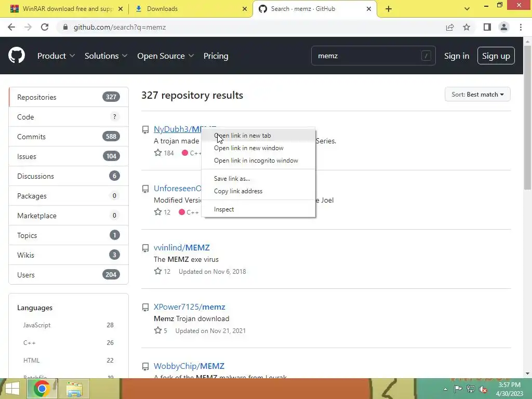Screen dimensions: 532x399
Task: Open XPower7125/memz repository link
Action: pyautogui.click(x=189, y=307)
